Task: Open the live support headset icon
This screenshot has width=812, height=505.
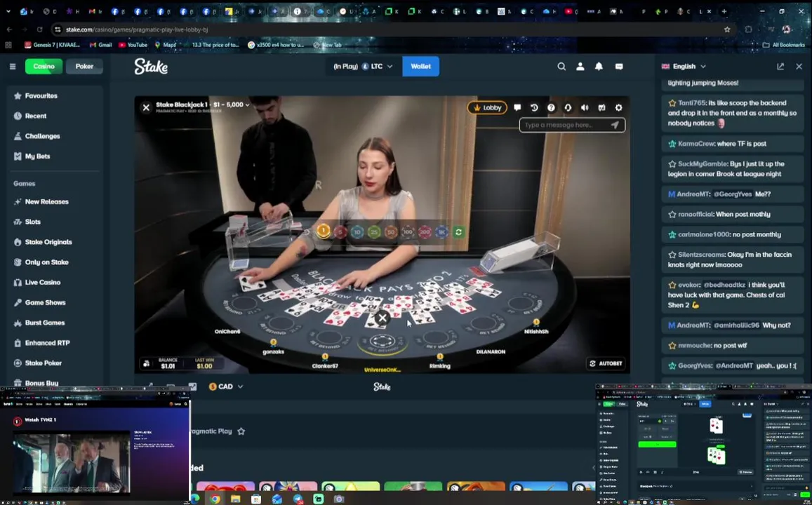Action: click(568, 107)
